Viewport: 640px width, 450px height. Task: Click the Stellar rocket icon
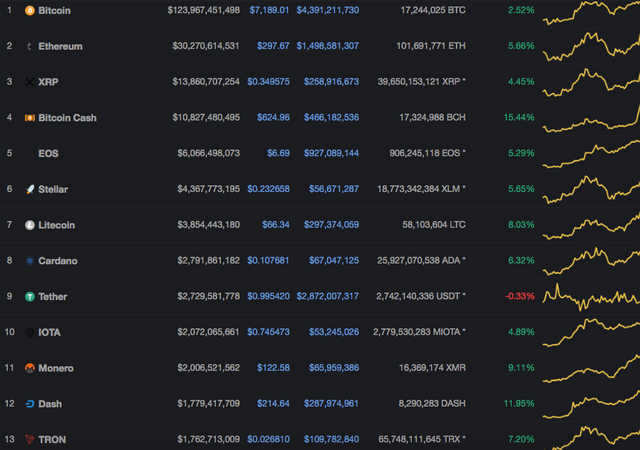point(30,189)
